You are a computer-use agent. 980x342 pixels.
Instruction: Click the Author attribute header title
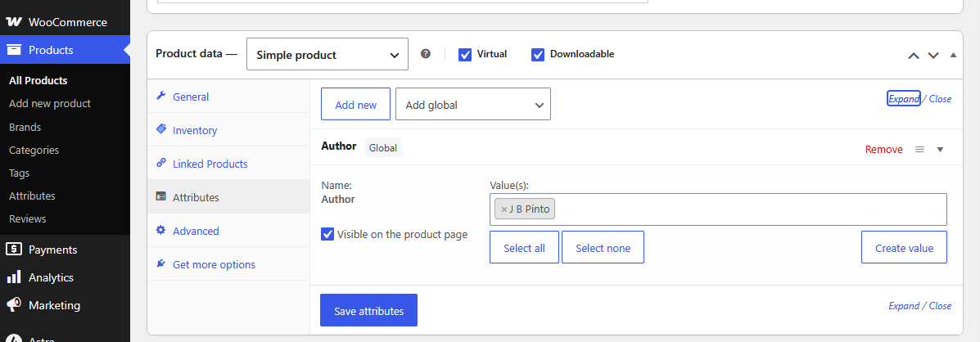(339, 146)
